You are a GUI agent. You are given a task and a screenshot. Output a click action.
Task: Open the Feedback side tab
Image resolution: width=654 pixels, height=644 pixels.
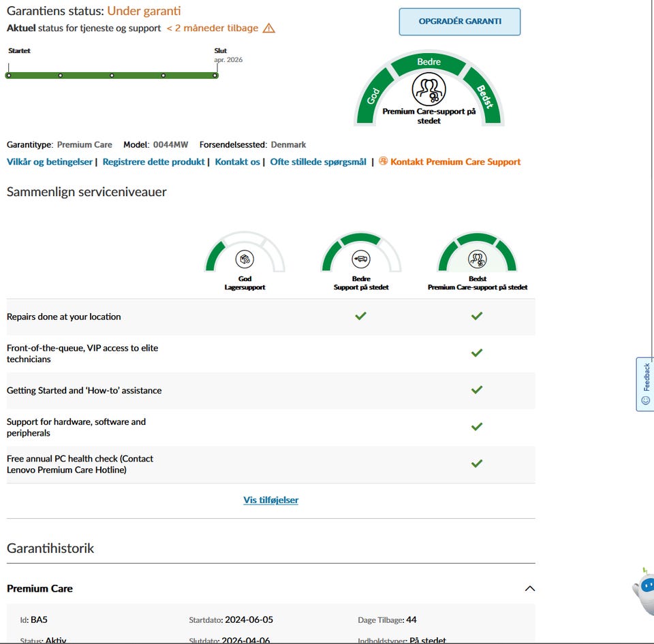(x=645, y=384)
